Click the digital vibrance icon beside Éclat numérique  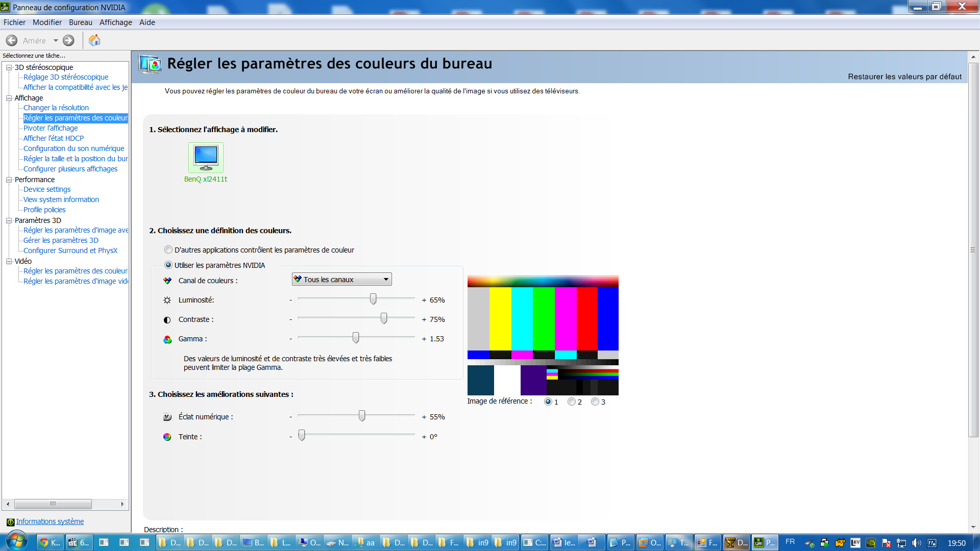point(167,417)
